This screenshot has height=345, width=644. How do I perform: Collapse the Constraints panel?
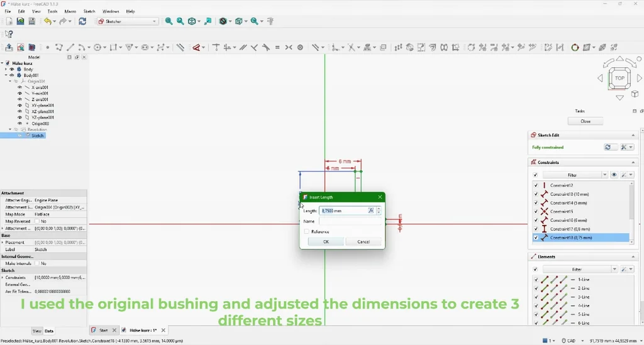[x=633, y=162]
